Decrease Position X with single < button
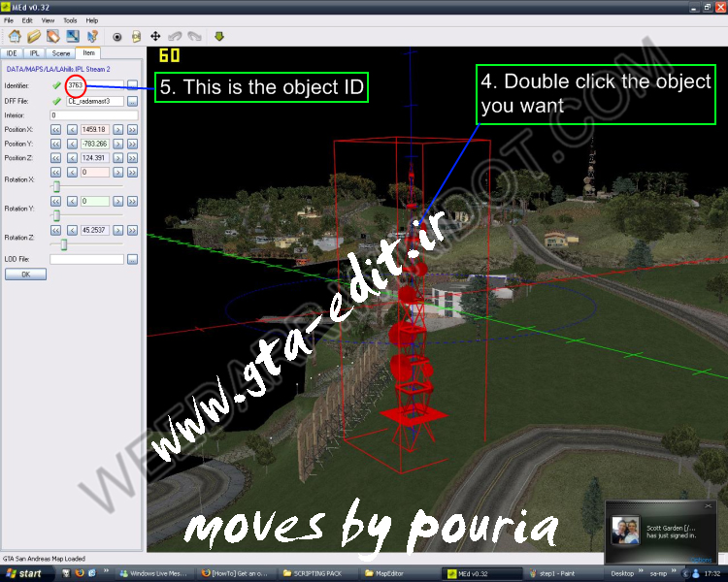The width and height of the screenshot is (728, 582). click(72, 129)
